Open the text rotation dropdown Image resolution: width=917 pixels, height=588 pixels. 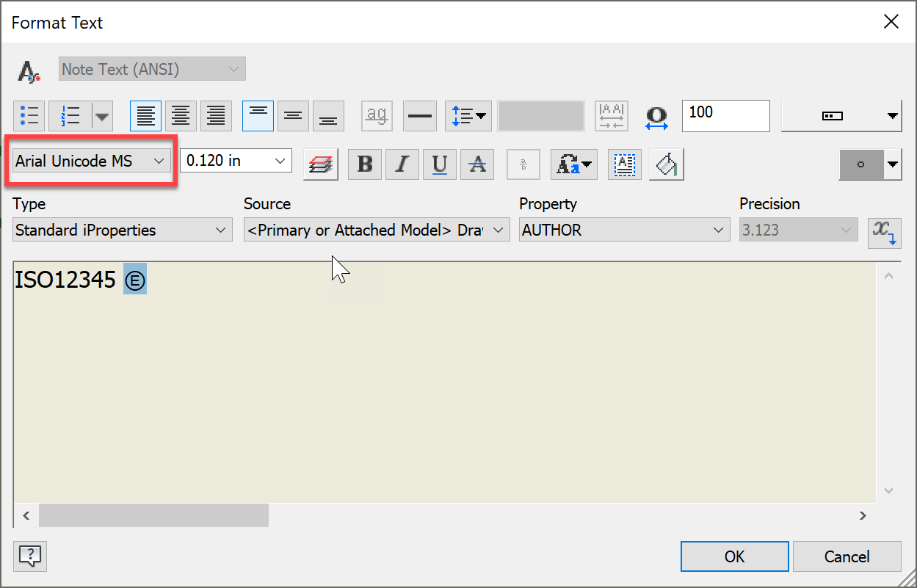pos(841,116)
